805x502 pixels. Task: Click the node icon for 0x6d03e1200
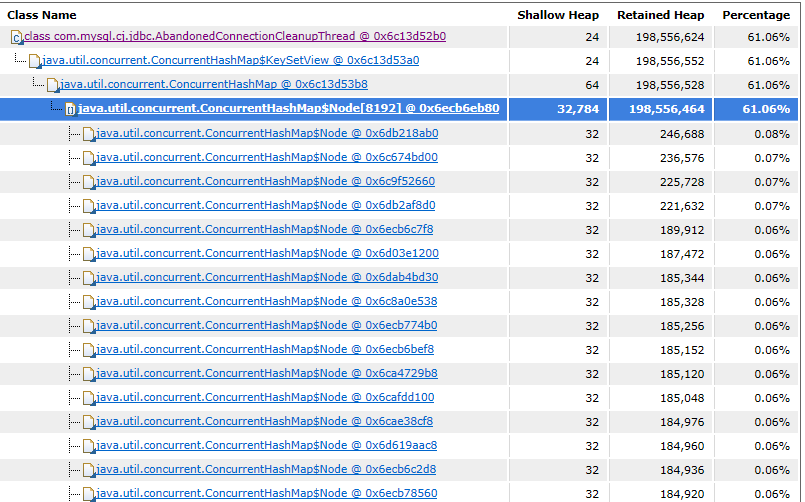tap(89, 255)
